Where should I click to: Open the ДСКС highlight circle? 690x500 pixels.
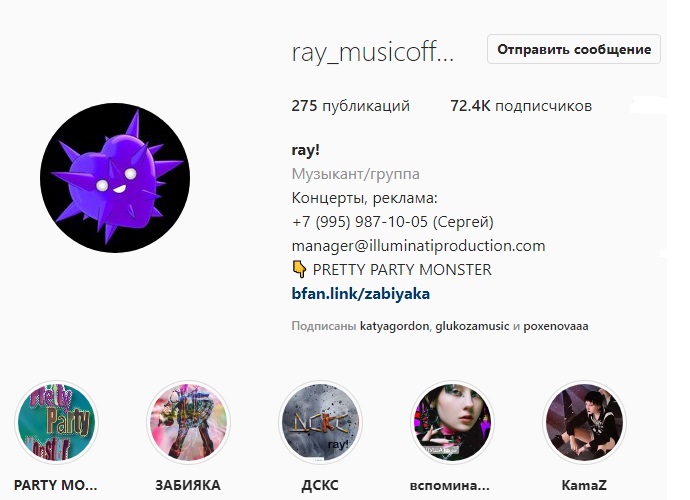(x=320, y=422)
